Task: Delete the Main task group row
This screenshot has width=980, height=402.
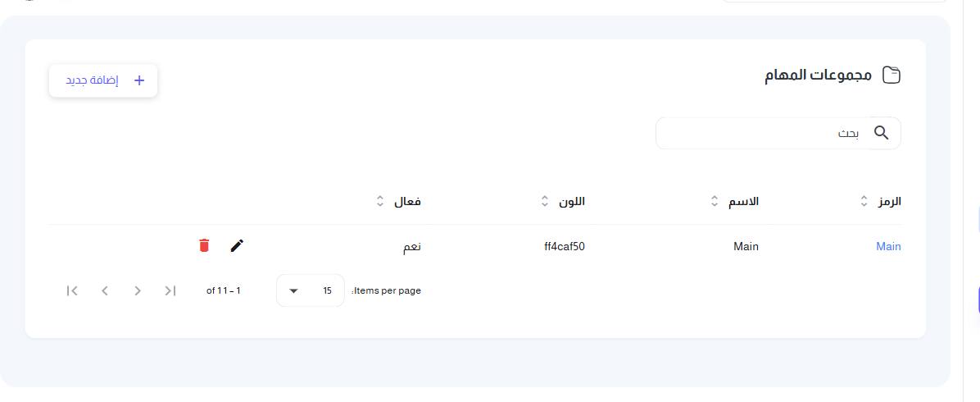Action: (204, 245)
